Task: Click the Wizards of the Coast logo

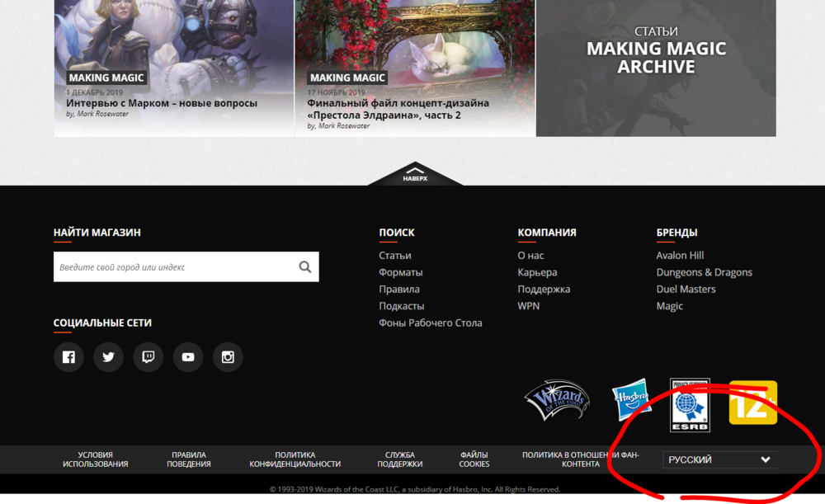Action: pos(557,402)
